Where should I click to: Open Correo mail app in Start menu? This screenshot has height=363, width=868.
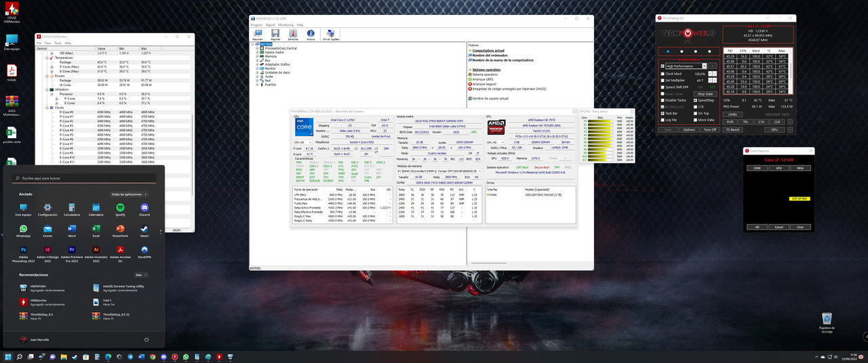pyautogui.click(x=47, y=231)
